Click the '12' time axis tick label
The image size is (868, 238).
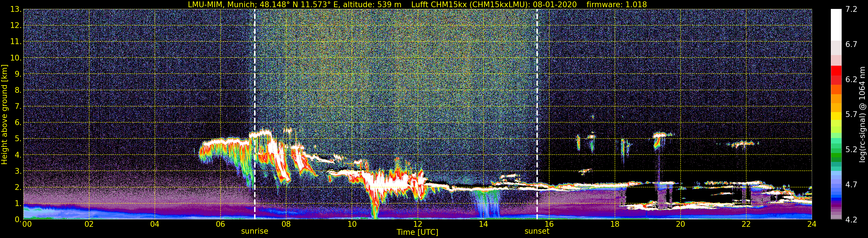417,224
